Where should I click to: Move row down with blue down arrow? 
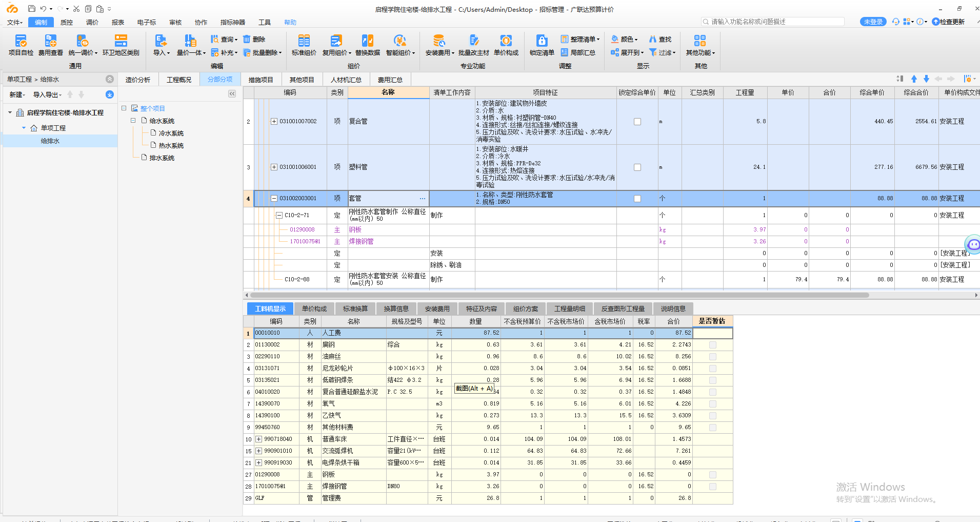[x=926, y=79]
